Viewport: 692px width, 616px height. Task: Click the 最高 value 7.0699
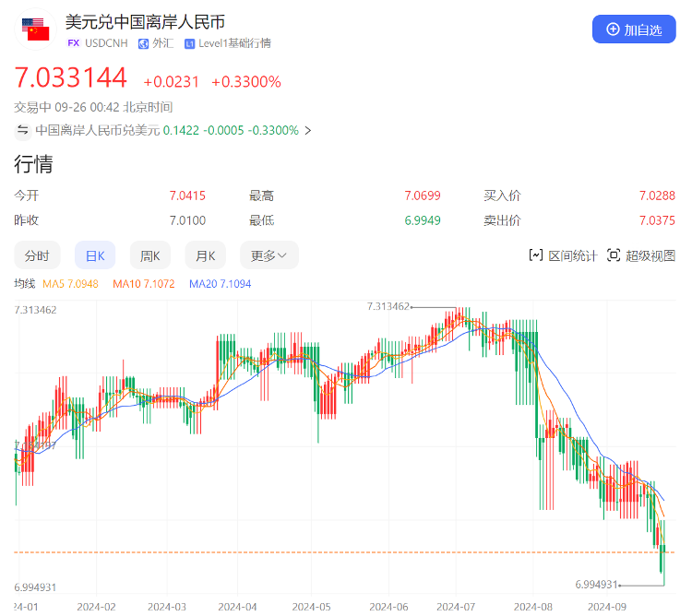(423, 195)
